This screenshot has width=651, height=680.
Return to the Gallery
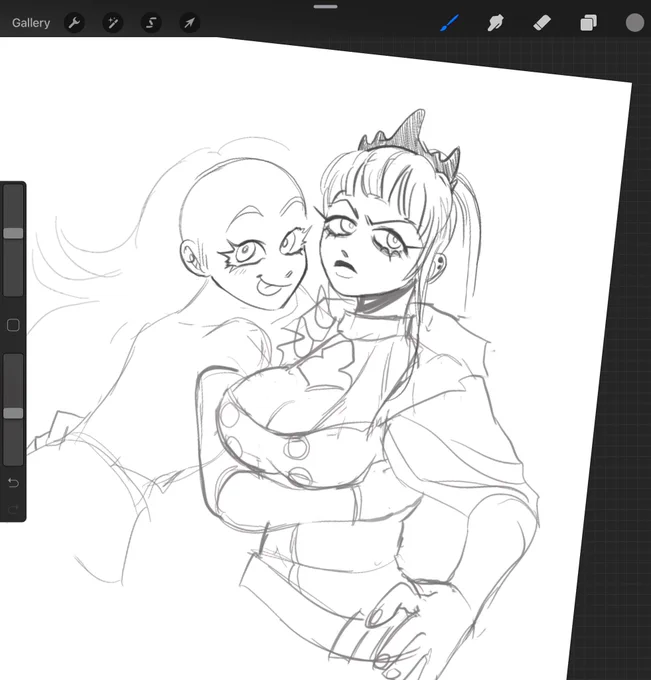point(31,23)
